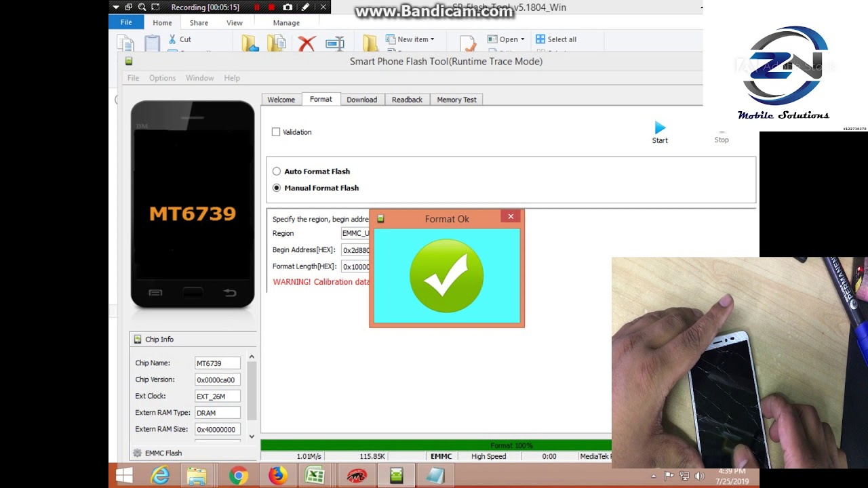
Task: Open the Flash Tool File menu
Action: click(x=133, y=78)
